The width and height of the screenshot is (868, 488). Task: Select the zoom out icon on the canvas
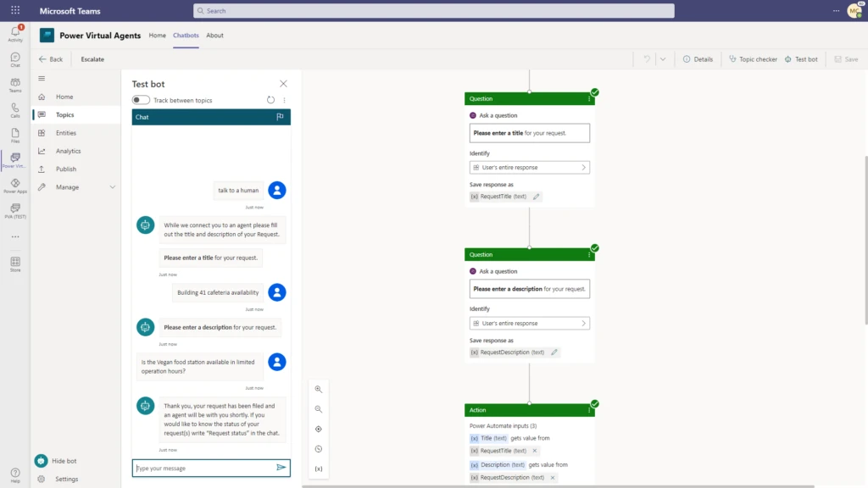coord(318,408)
